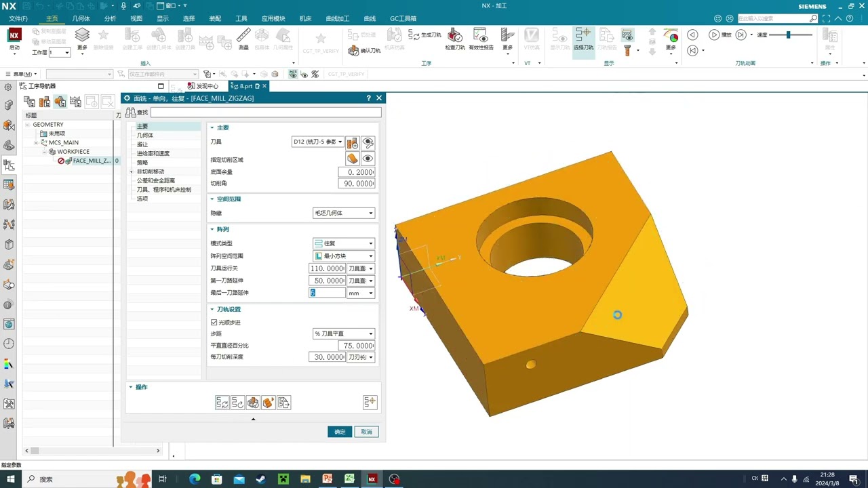Click the geometry view navigator icon
This screenshot has width=868, height=488.
coord(60,102)
